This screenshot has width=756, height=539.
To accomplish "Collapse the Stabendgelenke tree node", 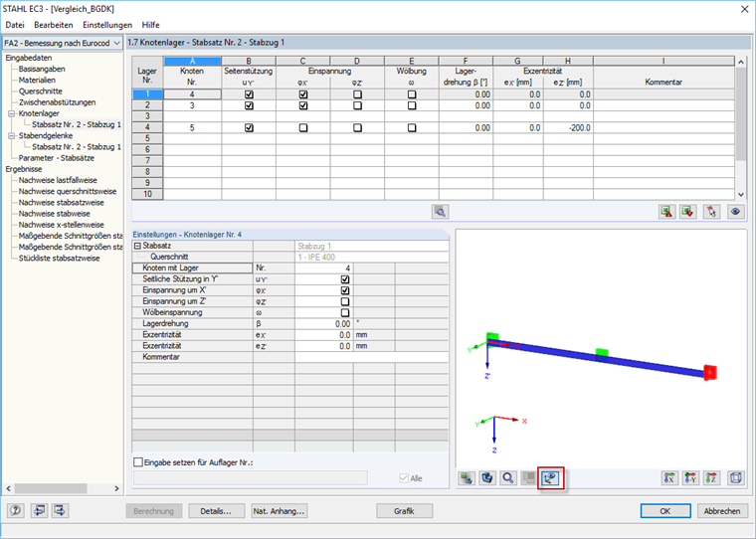I will point(12,136).
